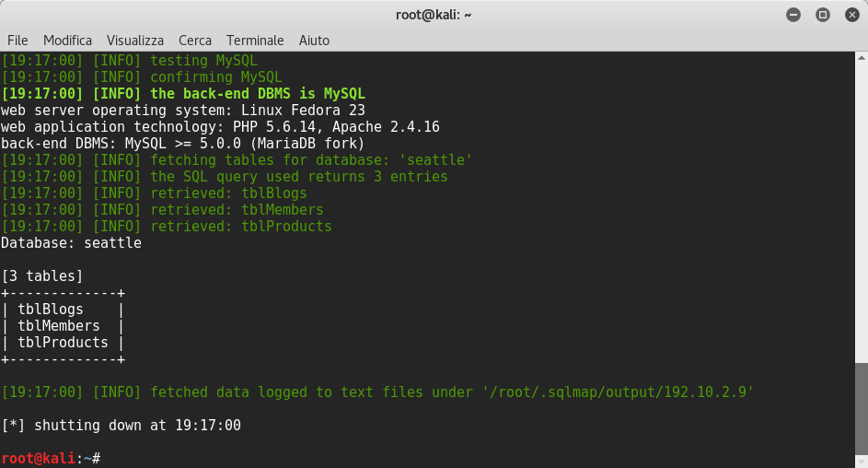
Task: Open the Aiuto menu
Action: 314,41
